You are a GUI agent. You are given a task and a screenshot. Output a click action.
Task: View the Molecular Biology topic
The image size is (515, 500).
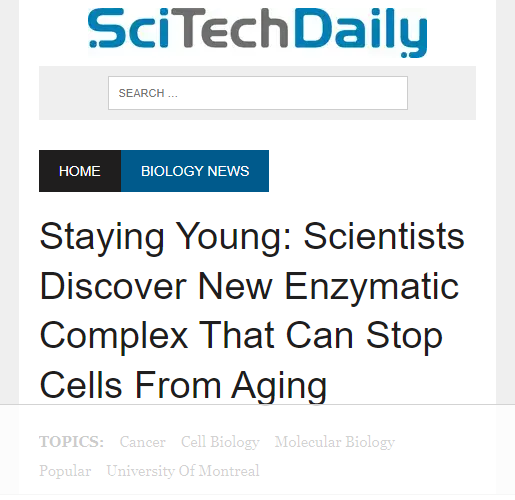[335, 442]
